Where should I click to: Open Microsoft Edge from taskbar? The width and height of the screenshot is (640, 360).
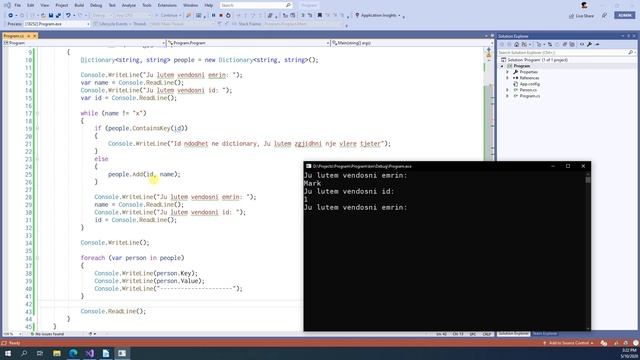pyautogui.click(x=73, y=353)
